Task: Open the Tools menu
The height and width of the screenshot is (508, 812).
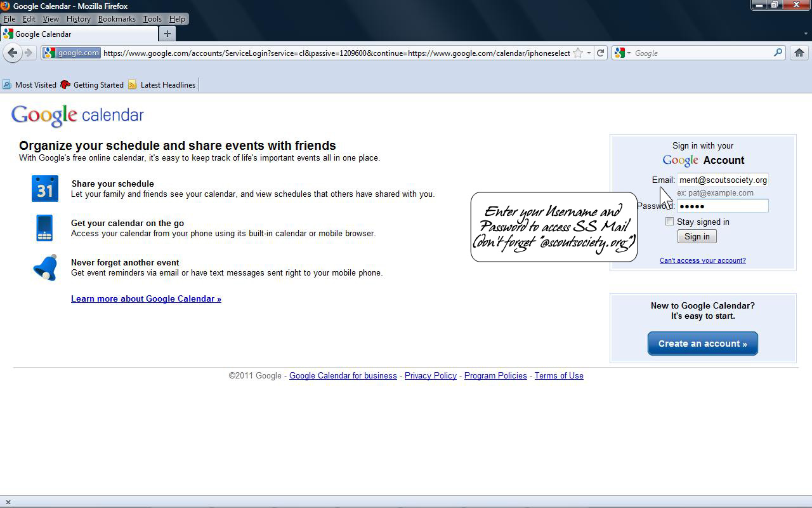Action: pyautogui.click(x=152, y=19)
